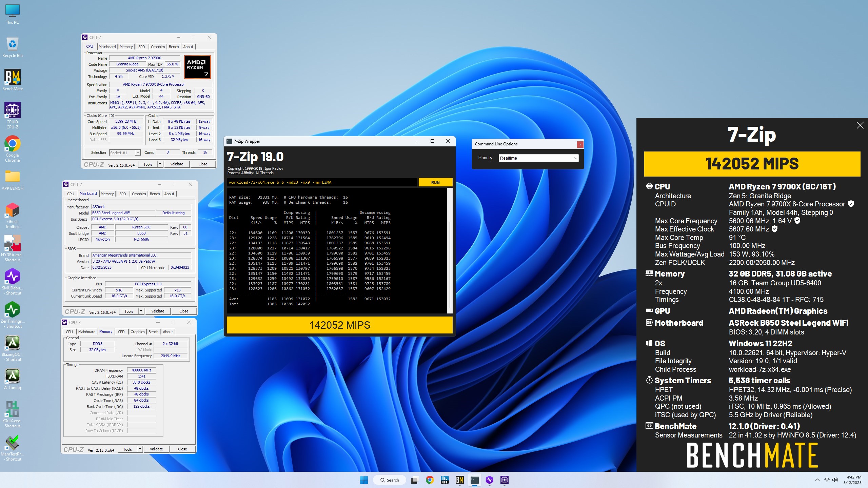The width and height of the screenshot is (868, 488).
Task: Click the BenchMate BM icon in taskbar
Action: 459,480
